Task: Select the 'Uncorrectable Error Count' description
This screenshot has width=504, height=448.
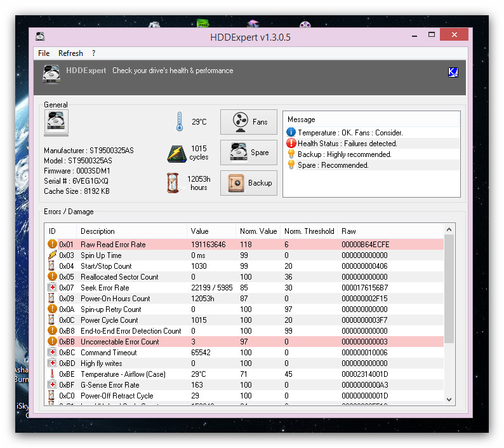Action: [x=119, y=341]
